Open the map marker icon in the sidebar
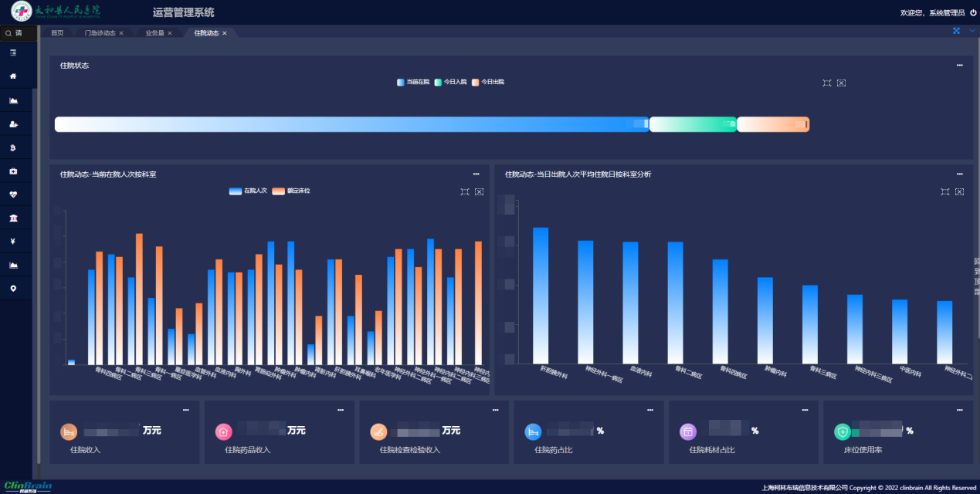 tap(13, 289)
